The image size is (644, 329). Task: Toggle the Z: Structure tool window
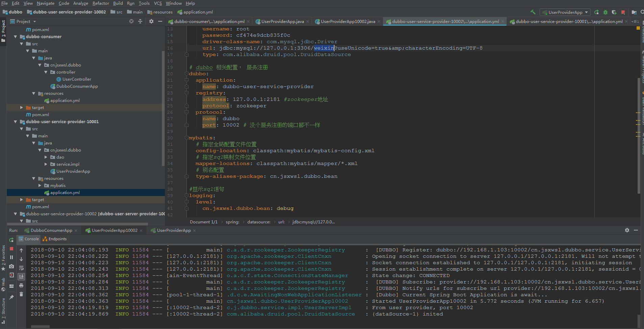(x=3, y=310)
